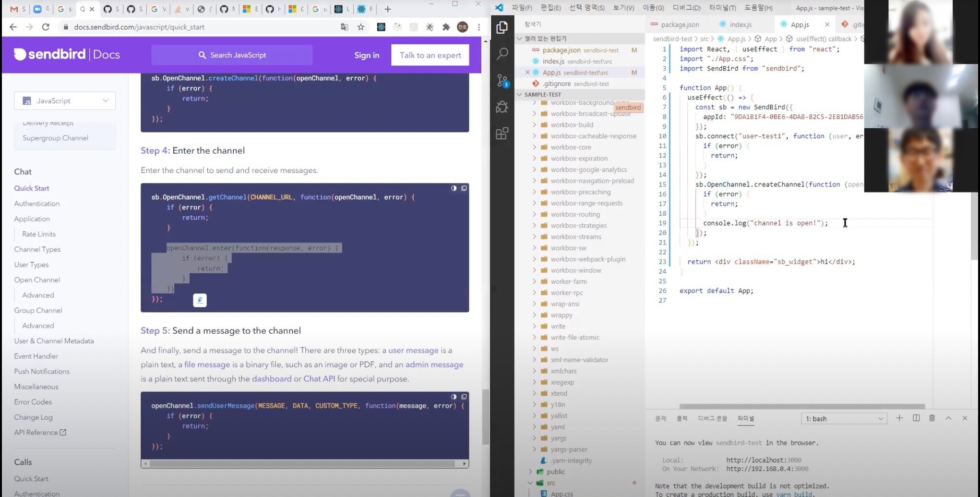Open .yarn-integrity file in explorer

tap(571, 461)
